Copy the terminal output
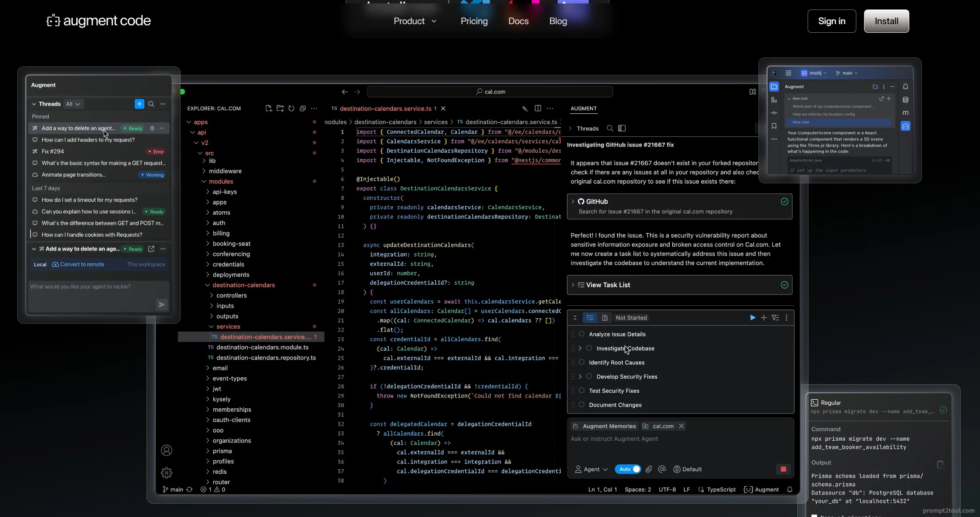The width and height of the screenshot is (980, 517). tap(940, 464)
